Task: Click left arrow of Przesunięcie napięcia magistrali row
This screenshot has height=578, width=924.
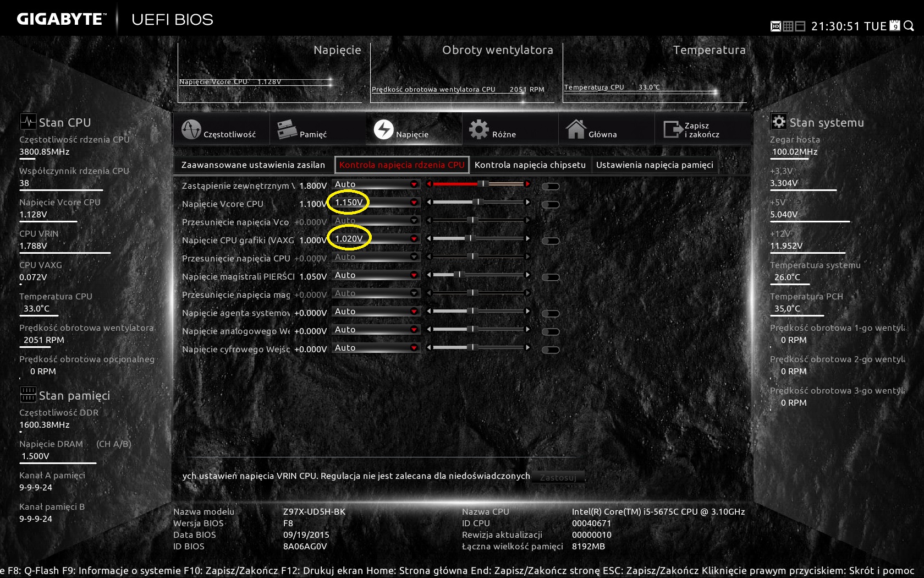Action: coord(429,293)
